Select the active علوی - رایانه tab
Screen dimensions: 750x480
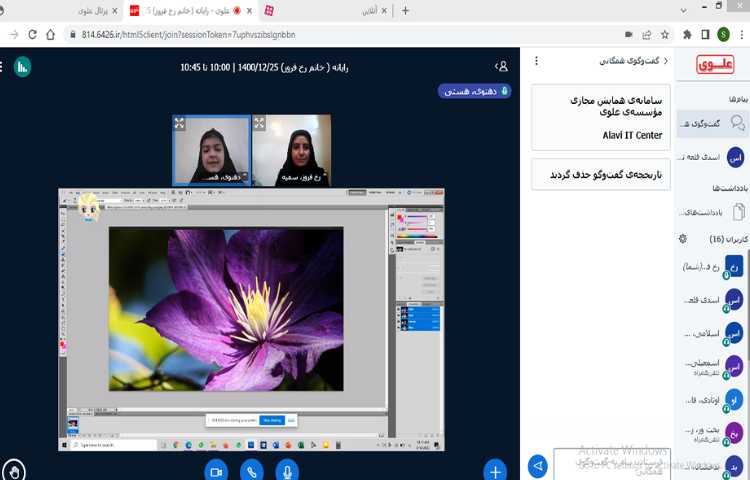click(191, 11)
